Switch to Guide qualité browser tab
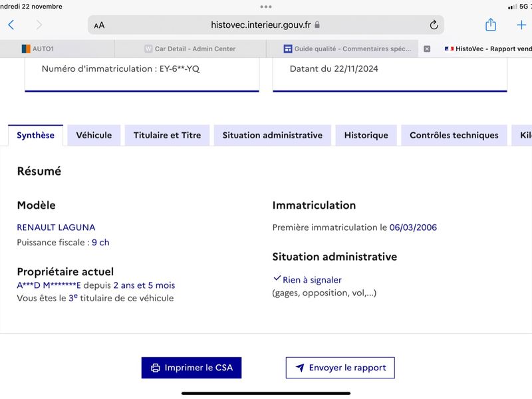This screenshot has height=399, width=532. click(x=342, y=49)
